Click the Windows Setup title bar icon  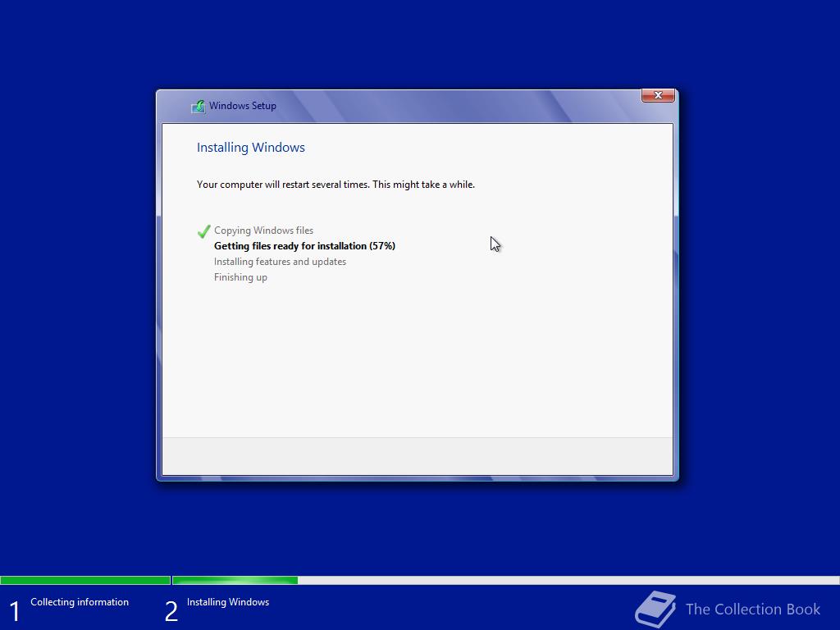coord(199,106)
